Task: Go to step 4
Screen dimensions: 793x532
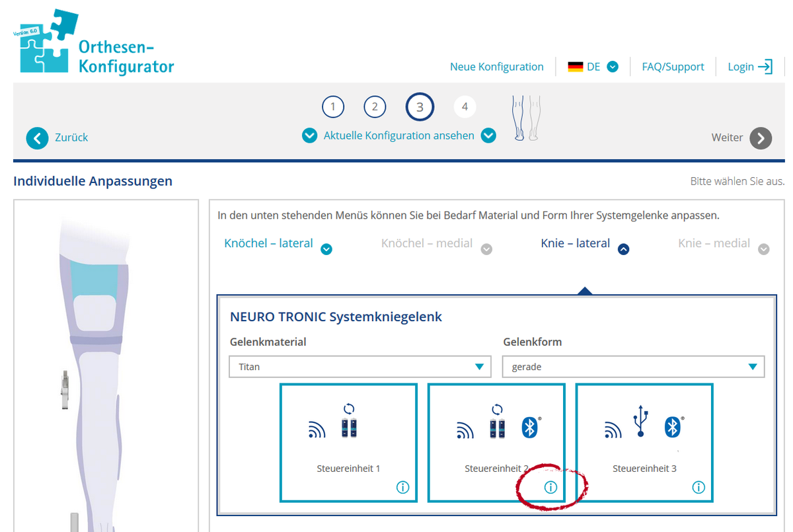Action: (x=465, y=107)
